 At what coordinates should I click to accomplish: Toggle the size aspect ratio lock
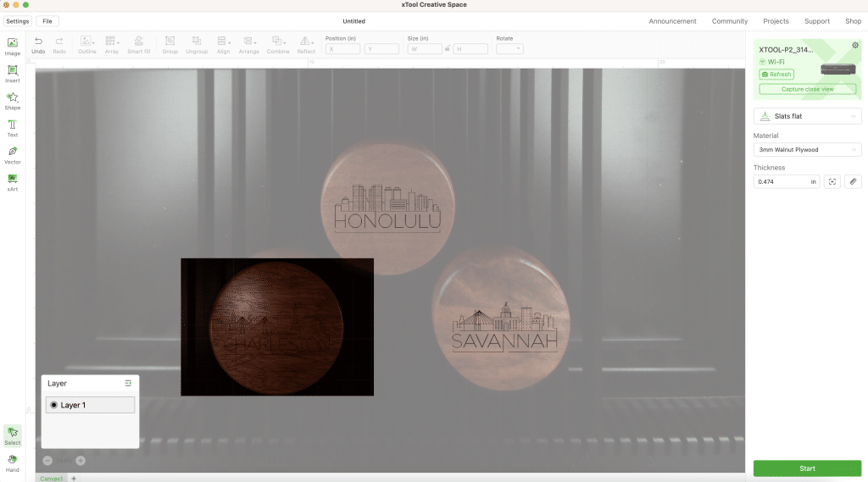click(448, 48)
